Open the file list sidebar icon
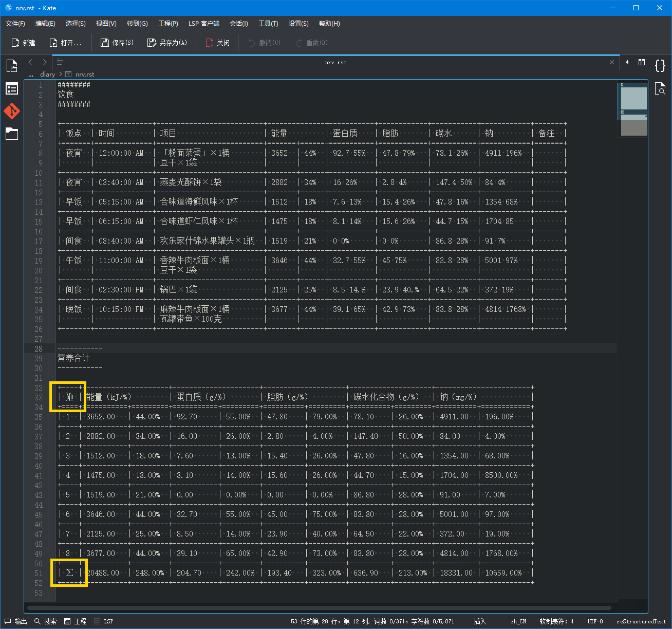672x629 pixels. click(x=12, y=89)
